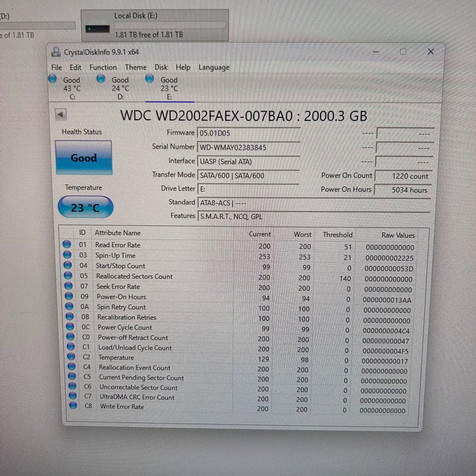Click the Interface field UASP (Serial ATA)
Screen dimensions: 476x476
[248, 161]
